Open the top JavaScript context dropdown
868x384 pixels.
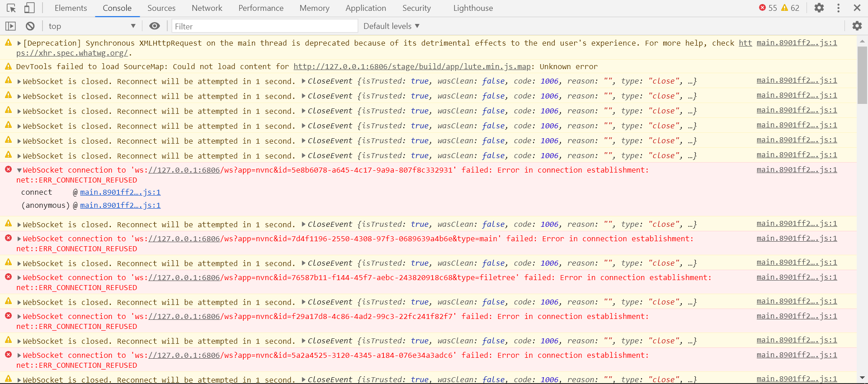92,26
